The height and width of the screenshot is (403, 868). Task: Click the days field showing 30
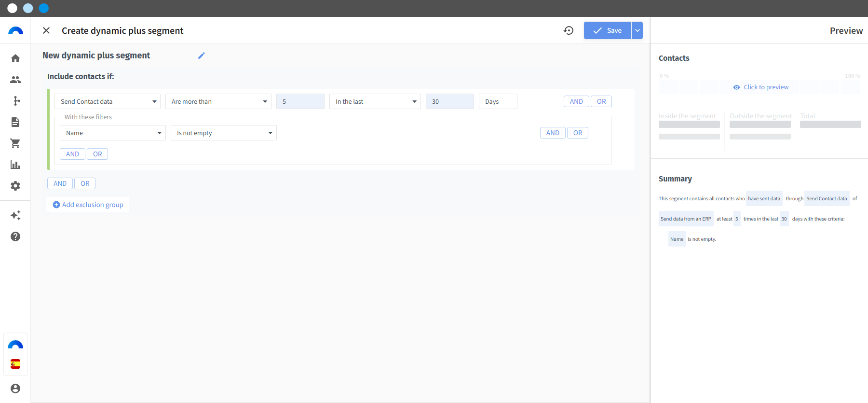click(x=450, y=101)
